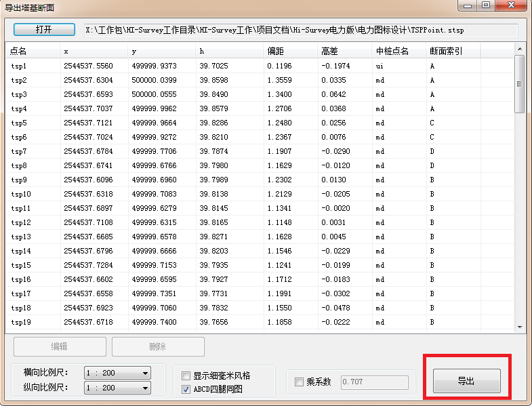The width and height of the screenshot is (532, 406).
Task: Click the y column header
Action: point(162,51)
